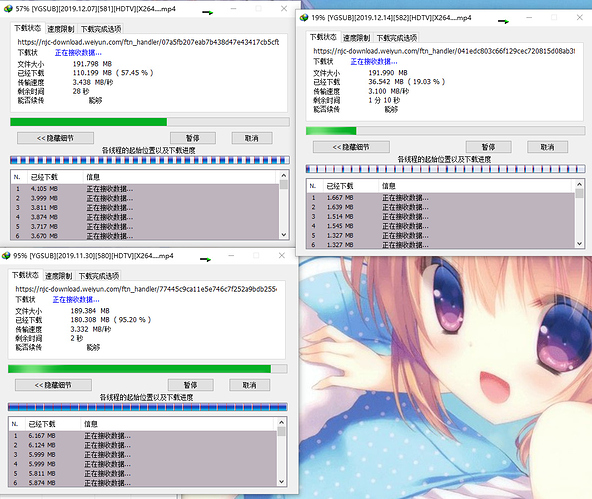Click the download URL text in the 19% window

click(x=444, y=51)
